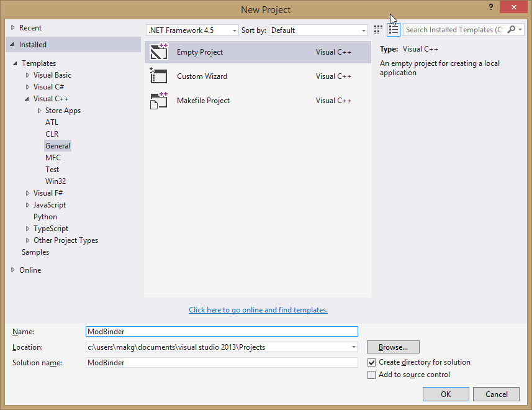Click the go online templates link
The image size is (532, 410).
(258, 310)
